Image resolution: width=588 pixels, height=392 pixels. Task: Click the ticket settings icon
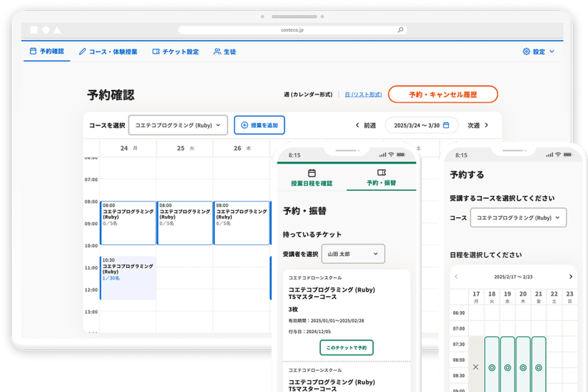point(156,52)
